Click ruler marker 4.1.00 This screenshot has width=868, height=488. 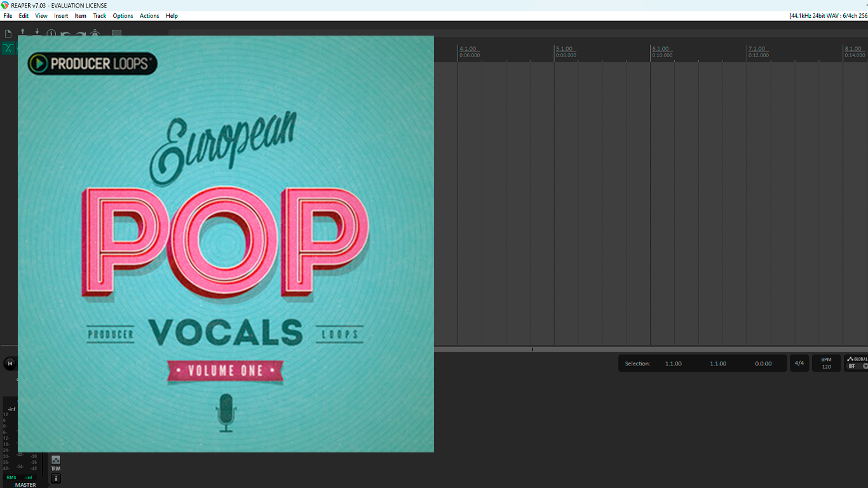468,49
